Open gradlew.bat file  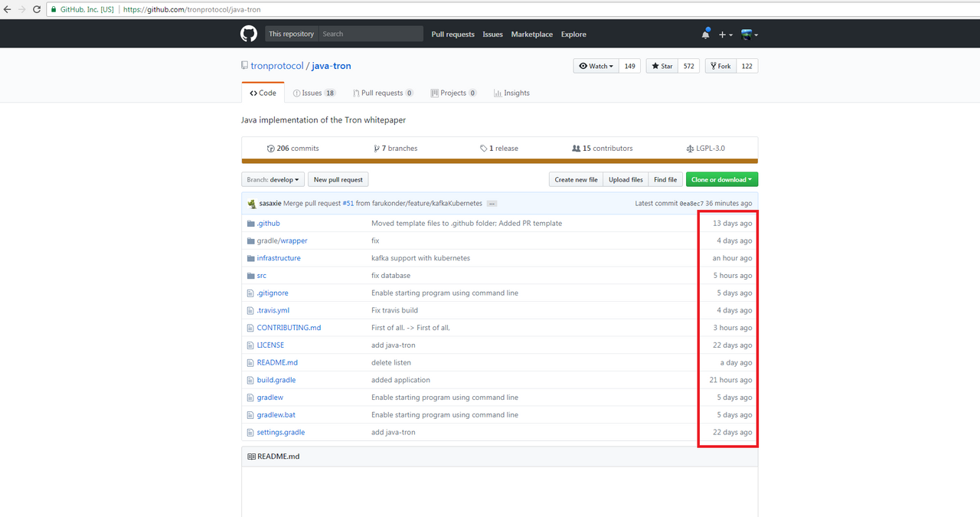276,415
